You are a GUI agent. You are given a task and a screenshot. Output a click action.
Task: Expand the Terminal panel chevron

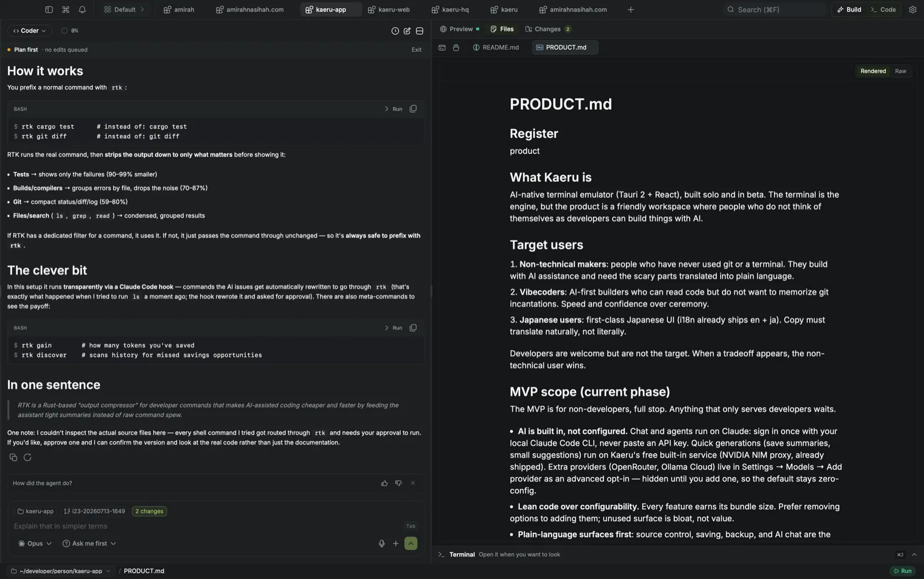[x=914, y=554]
